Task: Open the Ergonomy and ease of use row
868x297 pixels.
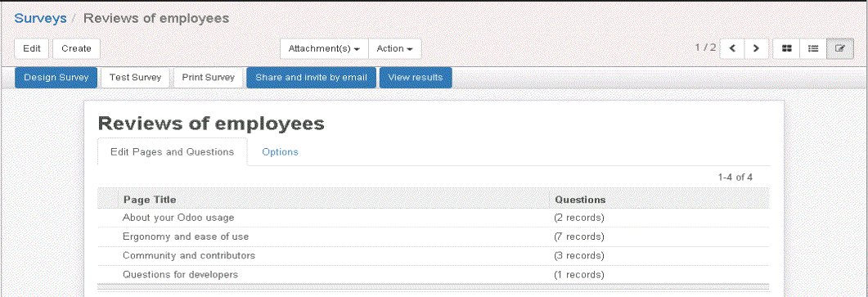Action: click(434, 236)
